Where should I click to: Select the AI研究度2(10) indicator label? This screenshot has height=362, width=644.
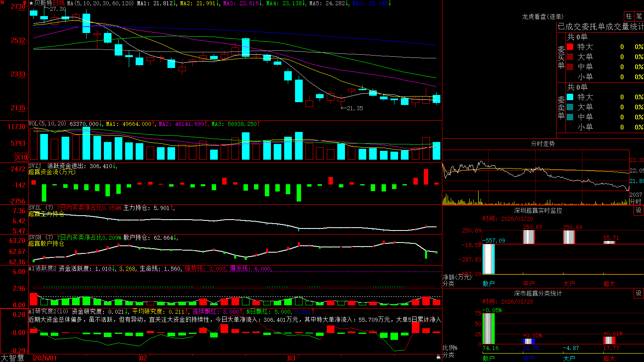pos(48,311)
